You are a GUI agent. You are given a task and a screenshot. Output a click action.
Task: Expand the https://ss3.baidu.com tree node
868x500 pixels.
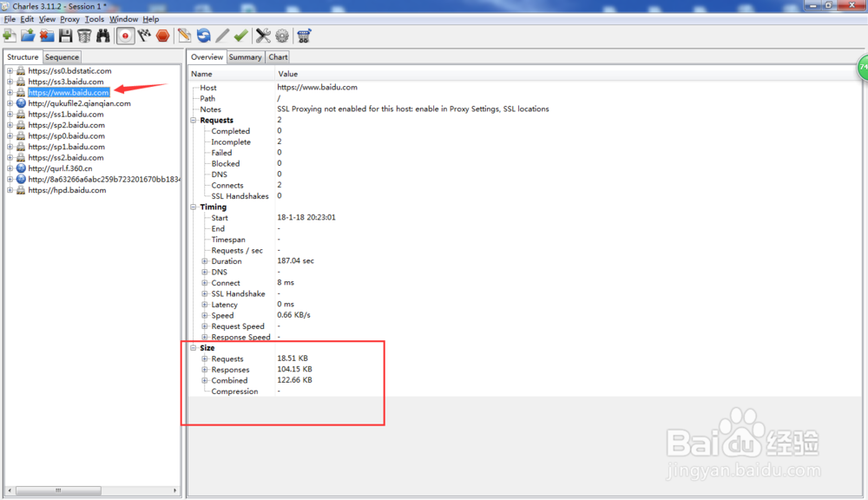click(x=10, y=82)
